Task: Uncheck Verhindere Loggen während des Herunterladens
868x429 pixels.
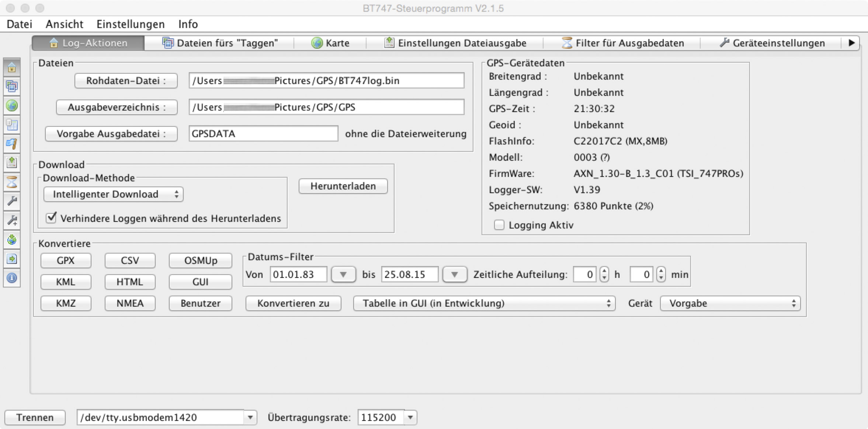Action: tap(51, 218)
